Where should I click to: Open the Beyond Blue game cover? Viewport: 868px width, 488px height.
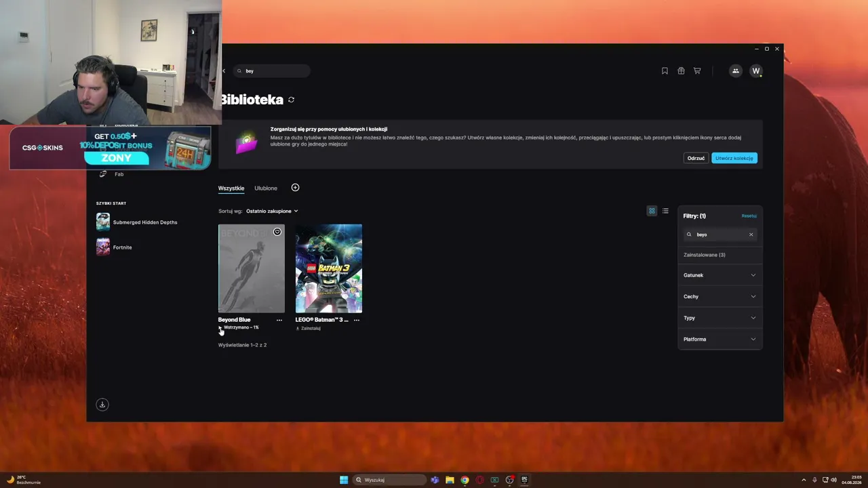click(252, 268)
